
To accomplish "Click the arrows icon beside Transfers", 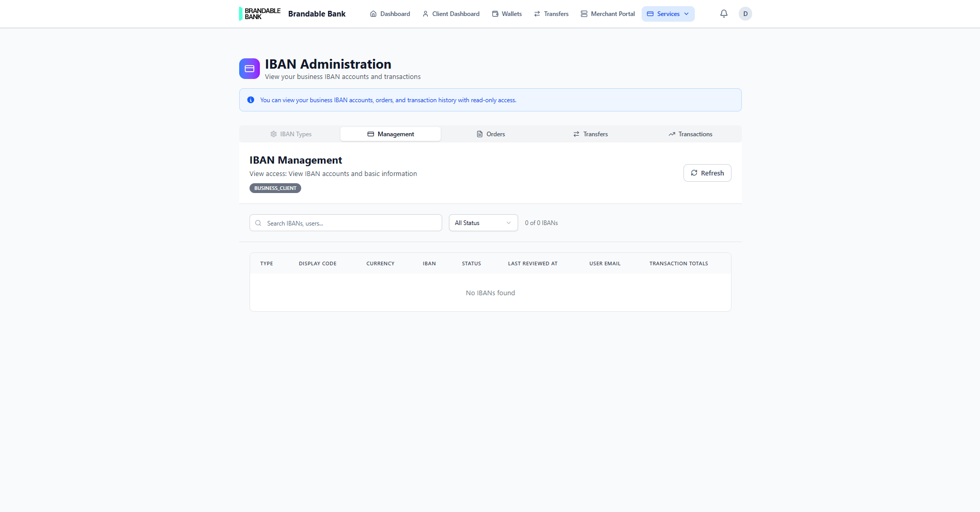I will (536, 13).
